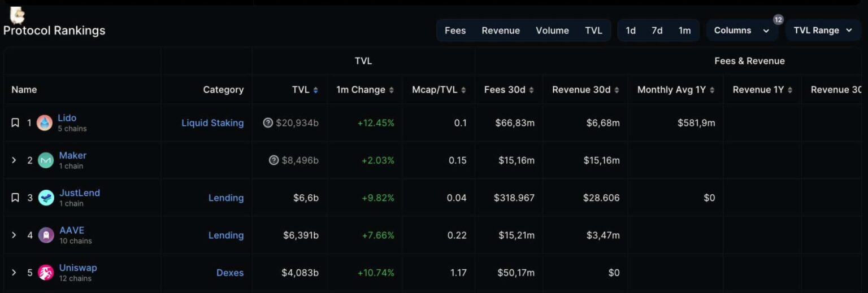Toggle the bookmark for Lido

pos(15,123)
